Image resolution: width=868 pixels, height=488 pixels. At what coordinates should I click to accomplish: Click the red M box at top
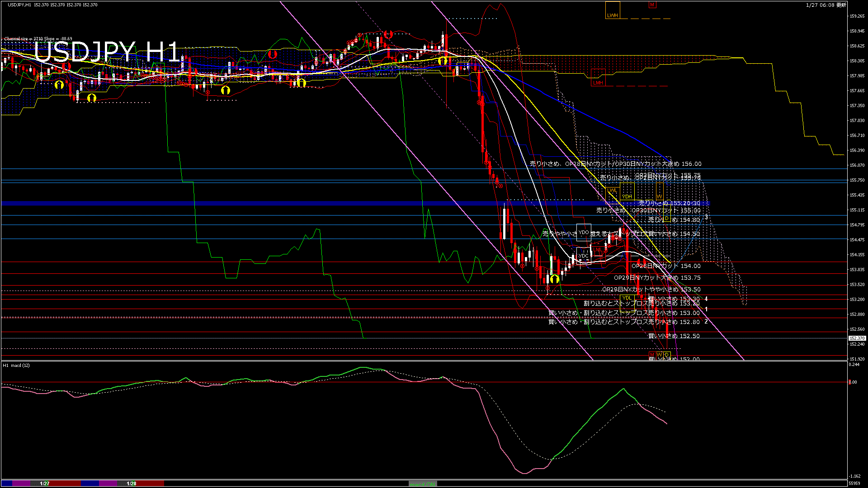pyautogui.click(x=652, y=5)
